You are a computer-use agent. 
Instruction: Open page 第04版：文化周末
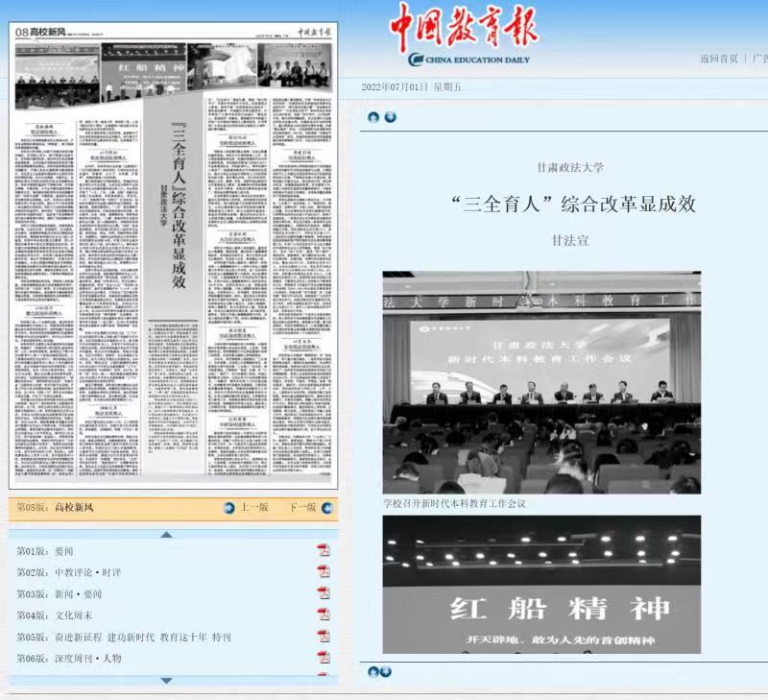(55, 616)
